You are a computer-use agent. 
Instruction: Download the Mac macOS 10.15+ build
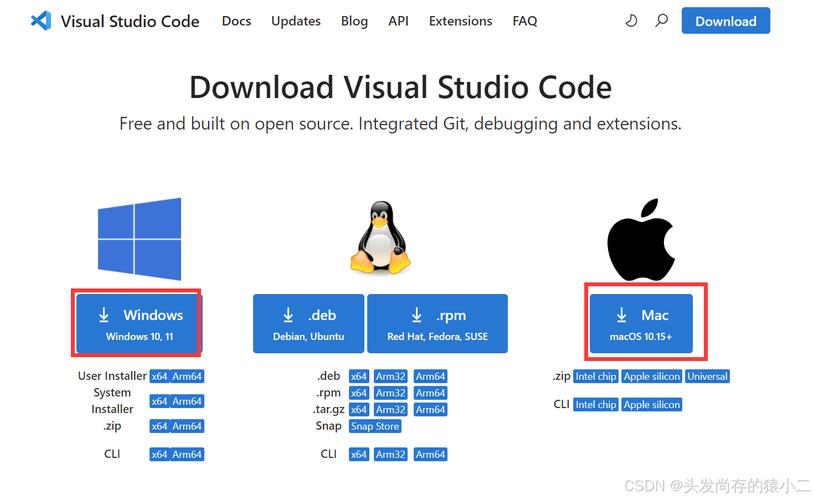click(641, 324)
